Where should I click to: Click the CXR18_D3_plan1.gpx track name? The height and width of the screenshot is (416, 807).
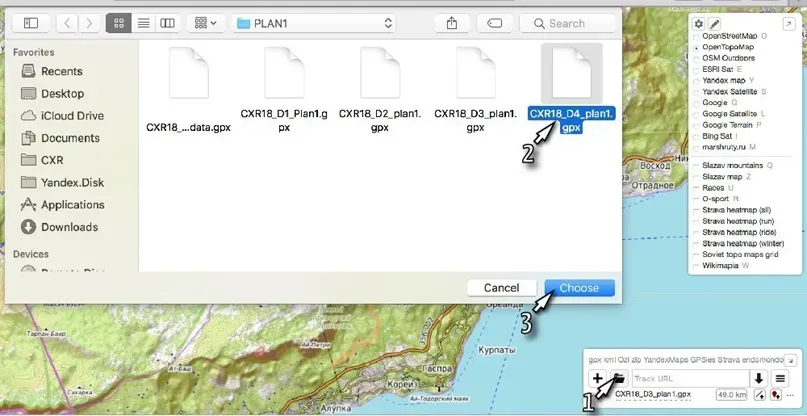653,394
